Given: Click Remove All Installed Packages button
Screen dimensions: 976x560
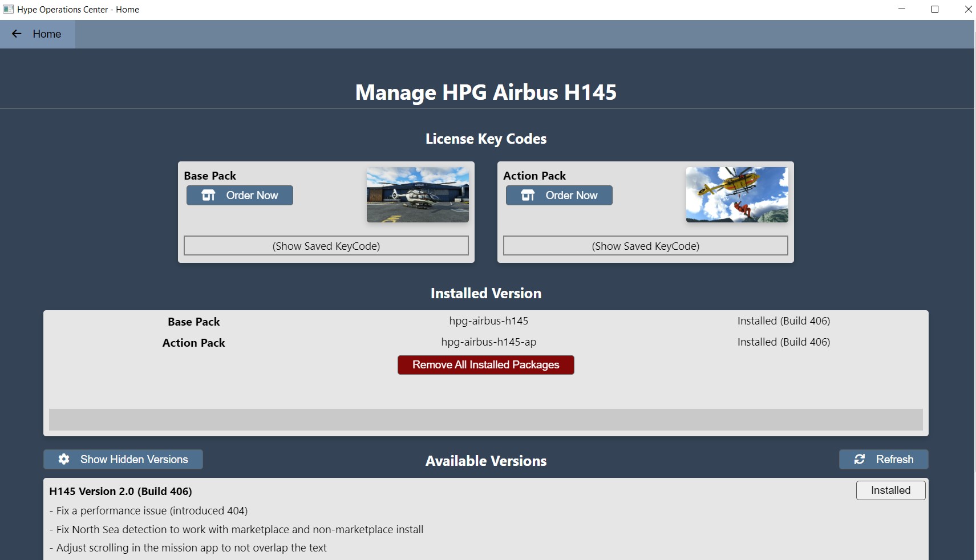Looking at the screenshot, I should click(486, 365).
